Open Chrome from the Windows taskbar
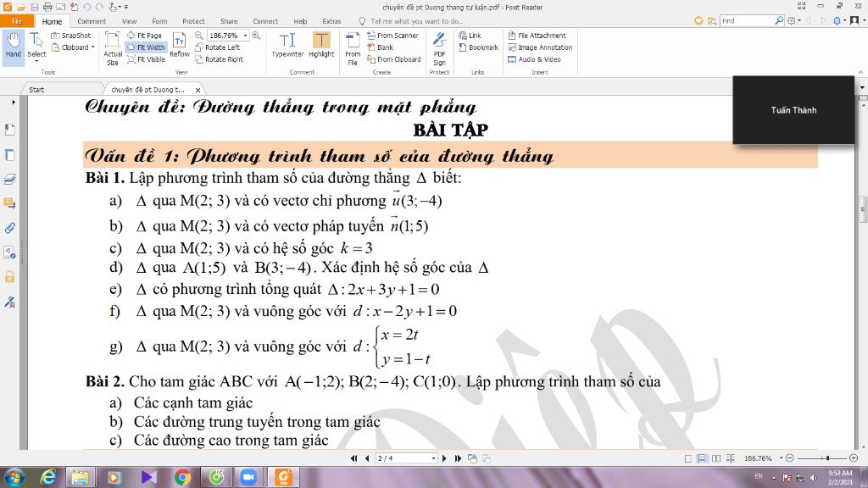Screen dimensions: 868x488 click(x=182, y=477)
